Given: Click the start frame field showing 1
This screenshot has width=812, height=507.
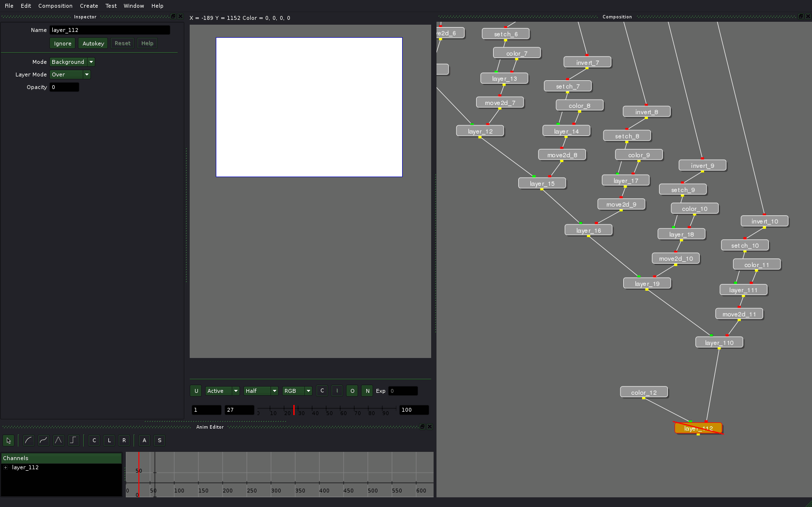Looking at the screenshot, I should click(x=207, y=410).
